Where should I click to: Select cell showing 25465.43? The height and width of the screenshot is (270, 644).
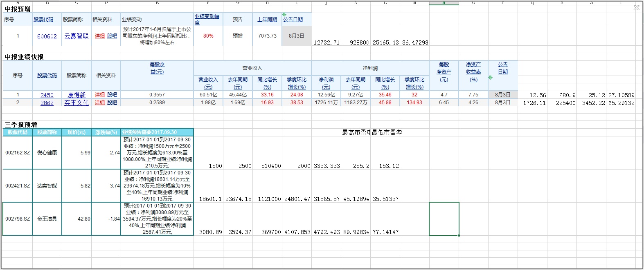(x=385, y=36)
